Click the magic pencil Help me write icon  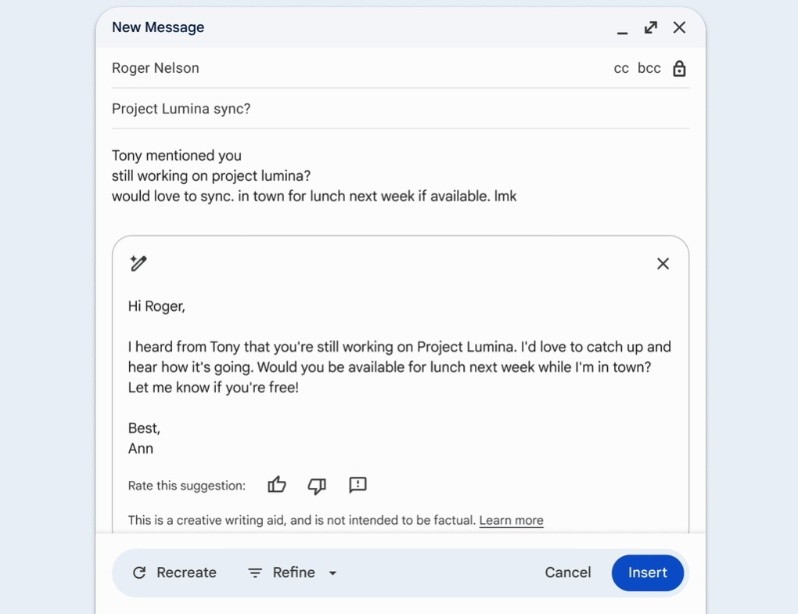point(138,263)
